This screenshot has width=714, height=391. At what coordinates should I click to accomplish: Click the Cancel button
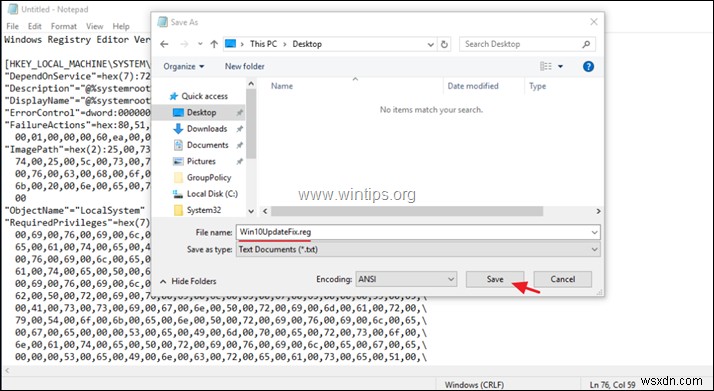coord(562,279)
